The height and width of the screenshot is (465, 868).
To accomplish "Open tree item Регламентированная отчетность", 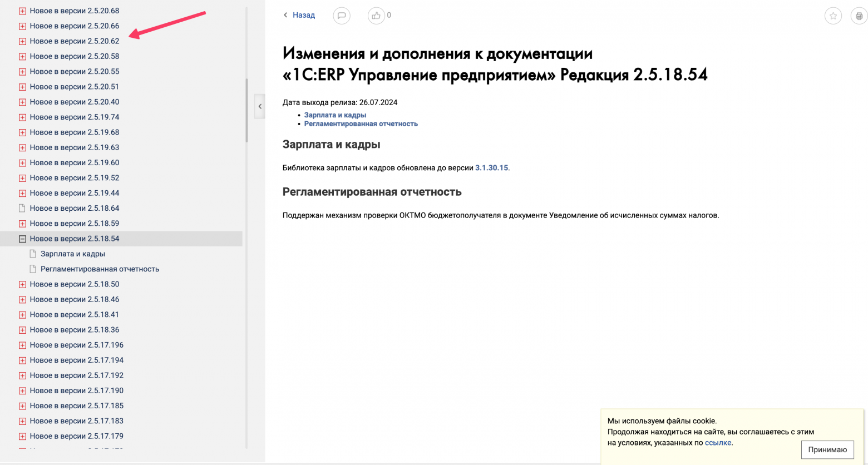I will [x=100, y=269].
